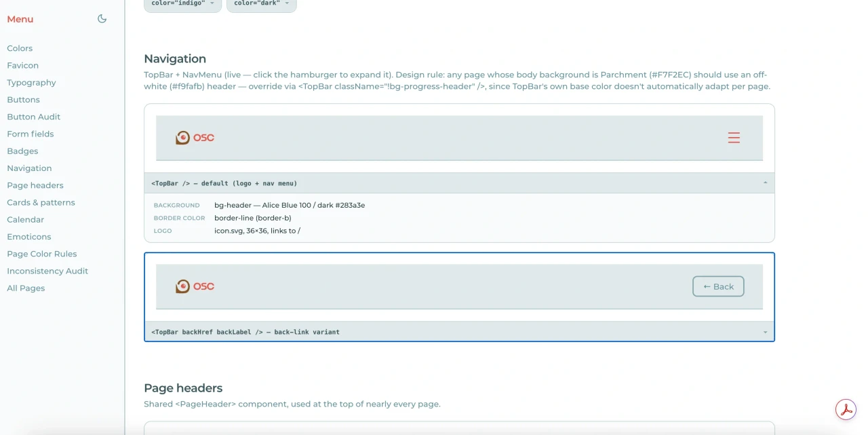Jump to the Typography section

pyautogui.click(x=31, y=83)
